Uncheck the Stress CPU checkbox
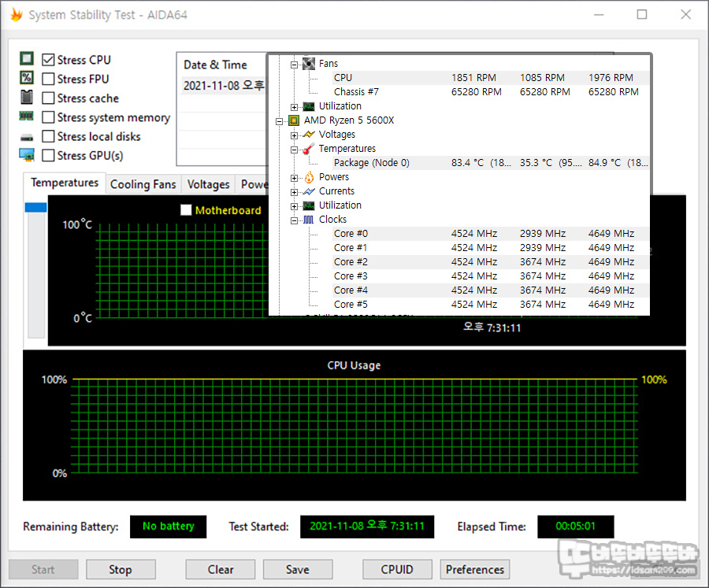Screen dimensions: 709x588 point(48,60)
